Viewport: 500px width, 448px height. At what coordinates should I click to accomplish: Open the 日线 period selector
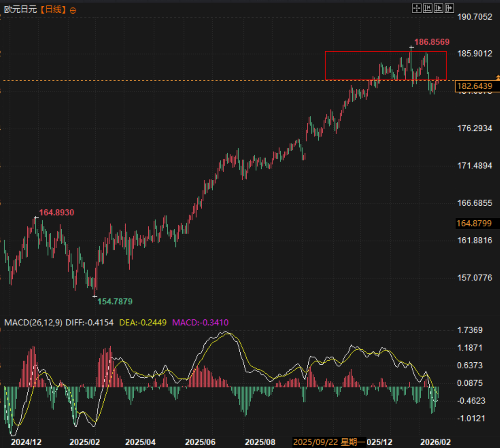click(53, 10)
